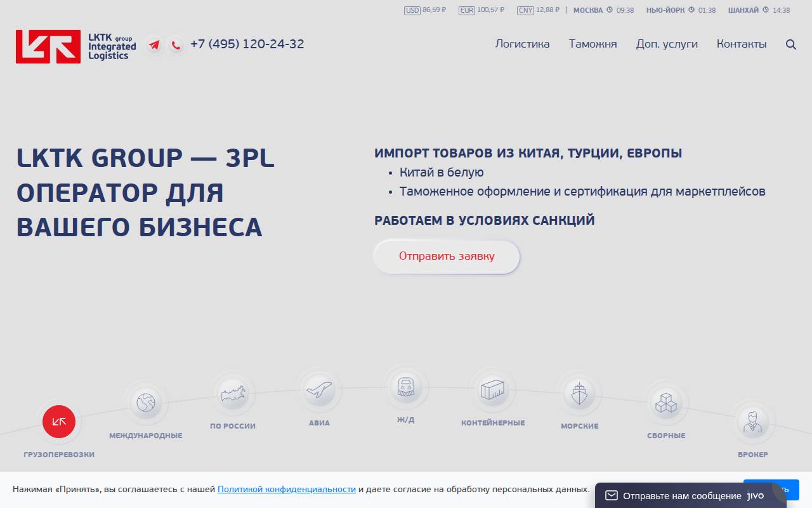
Task: Click the EUR currency rate
Action: point(481,10)
